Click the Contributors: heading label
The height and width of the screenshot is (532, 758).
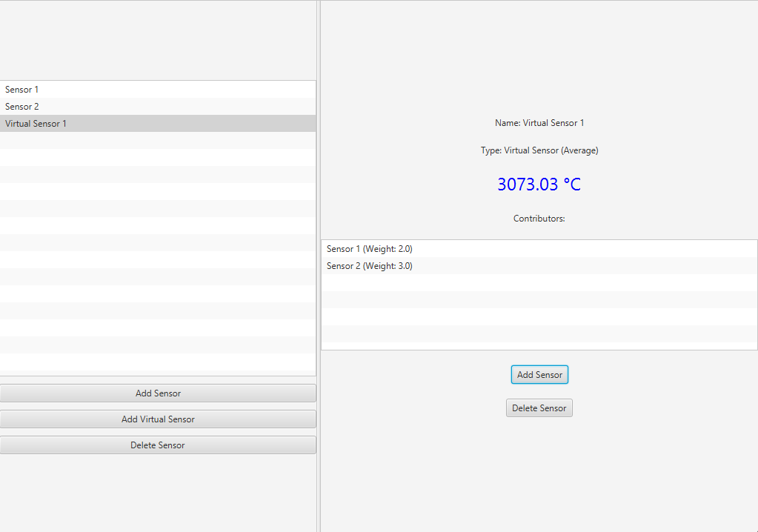(x=539, y=219)
